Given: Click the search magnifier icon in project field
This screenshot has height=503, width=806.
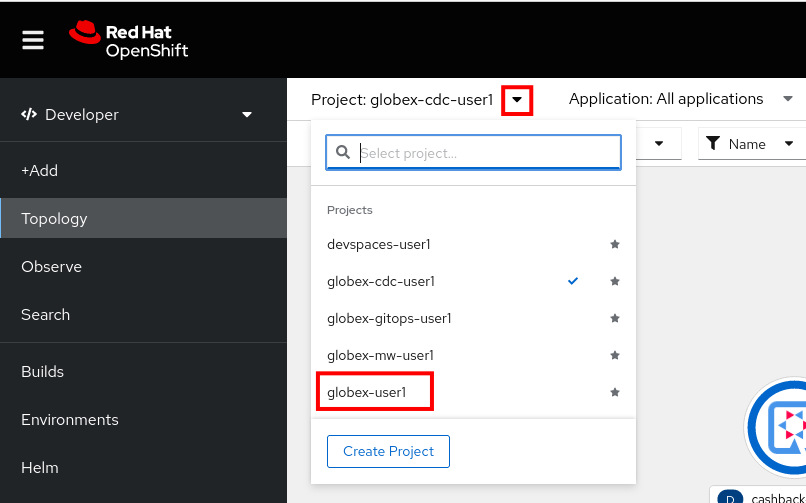Looking at the screenshot, I should point(343,152).
